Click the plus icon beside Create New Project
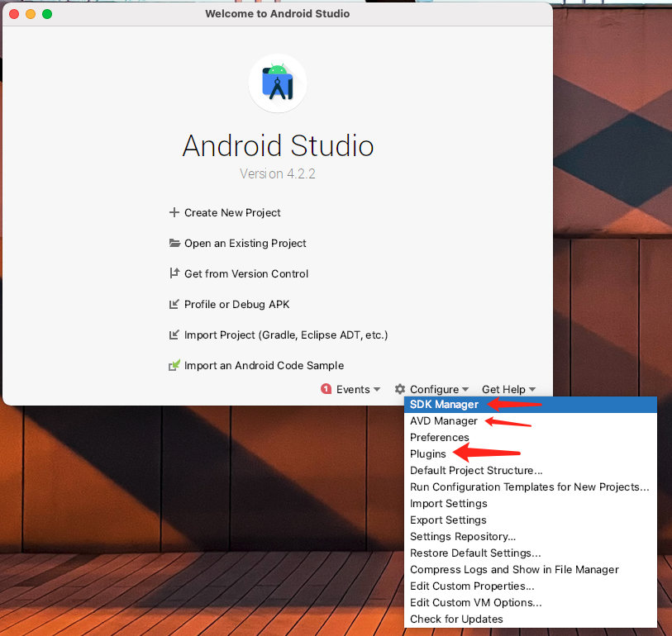This screenshot has height=636, width=672. point(174,212)
